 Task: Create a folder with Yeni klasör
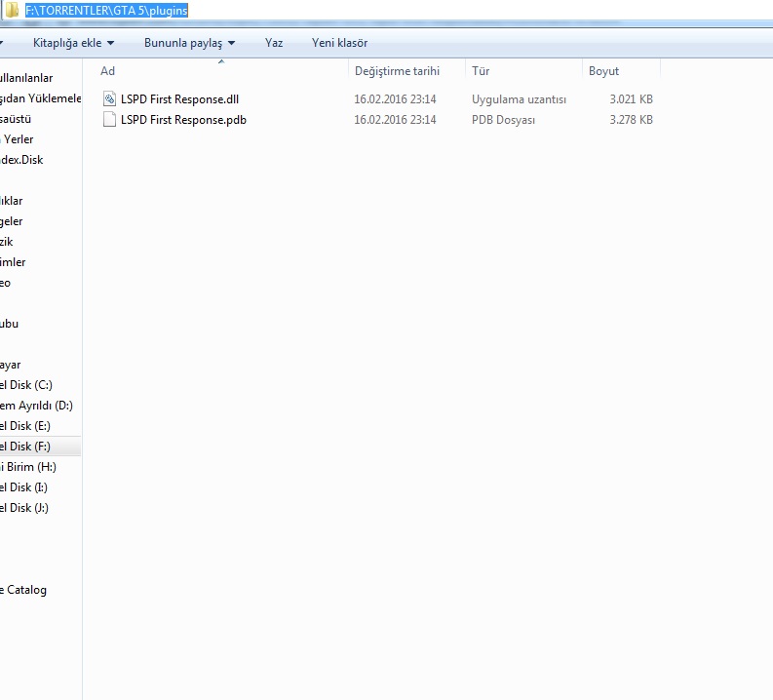coord(339,43)
